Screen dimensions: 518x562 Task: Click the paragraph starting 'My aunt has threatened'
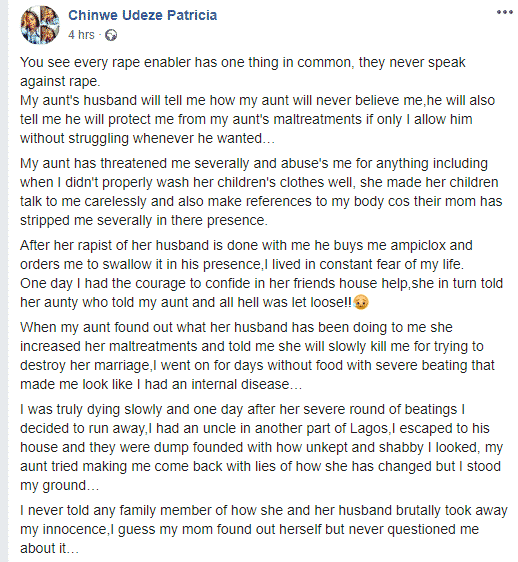(261, 192)
